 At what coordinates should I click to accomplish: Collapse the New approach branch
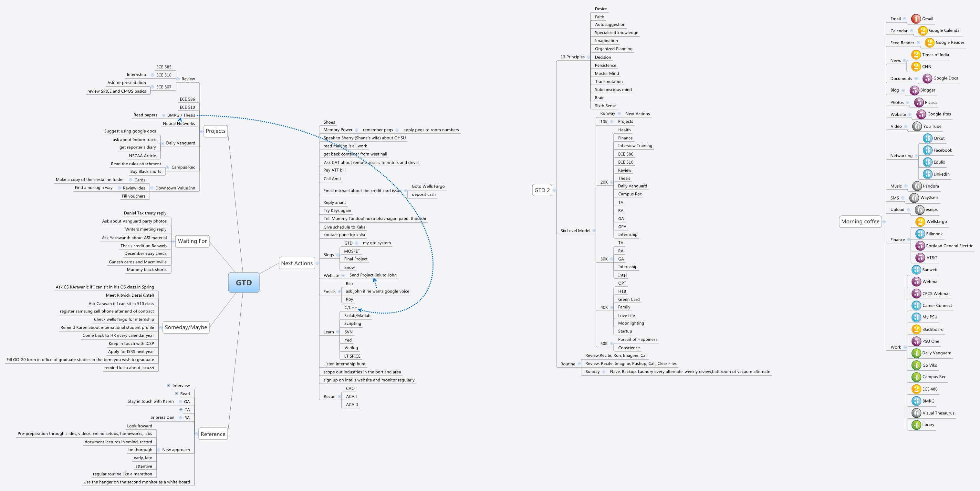159,450
